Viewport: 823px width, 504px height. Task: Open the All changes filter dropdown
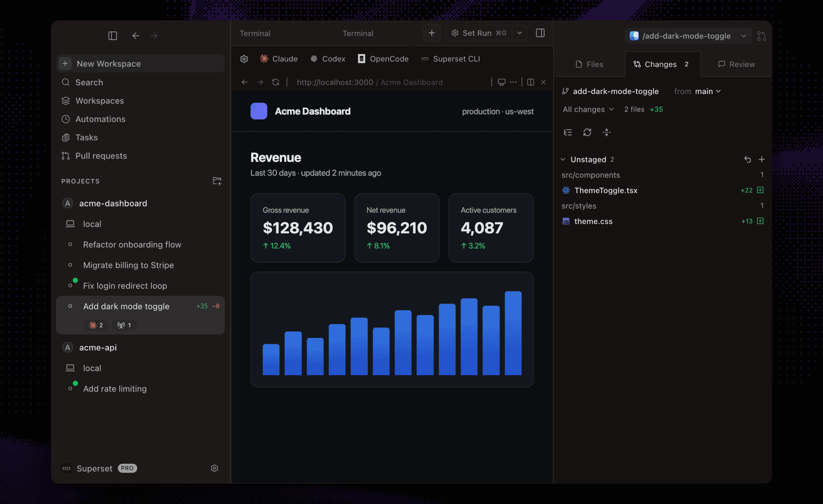click(x=588, y=109)
